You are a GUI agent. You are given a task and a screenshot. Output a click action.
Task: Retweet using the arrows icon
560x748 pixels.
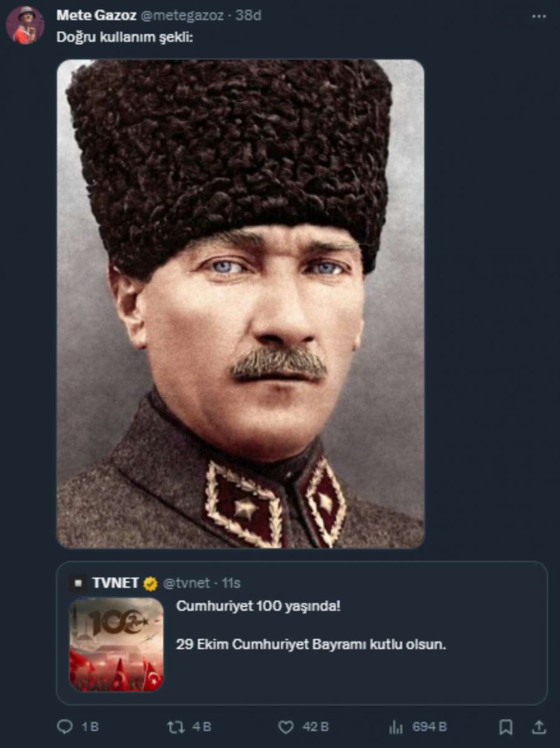pos(175,727)
